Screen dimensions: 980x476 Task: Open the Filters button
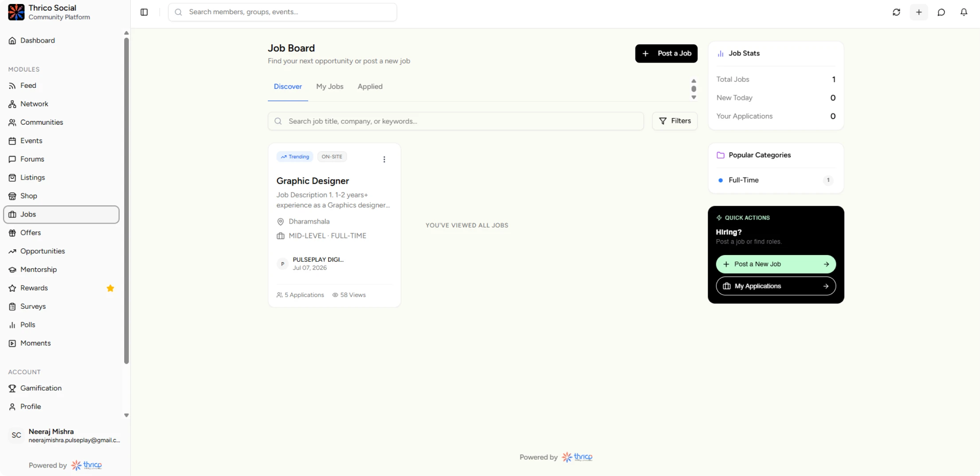click(x=674, y=121)
